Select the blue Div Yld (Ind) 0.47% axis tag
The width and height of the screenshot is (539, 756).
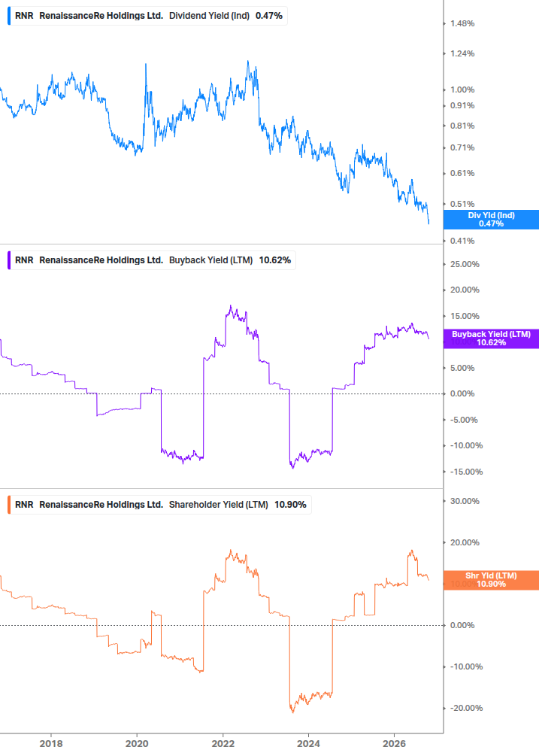pyautogui.click(x=491, y=220)
